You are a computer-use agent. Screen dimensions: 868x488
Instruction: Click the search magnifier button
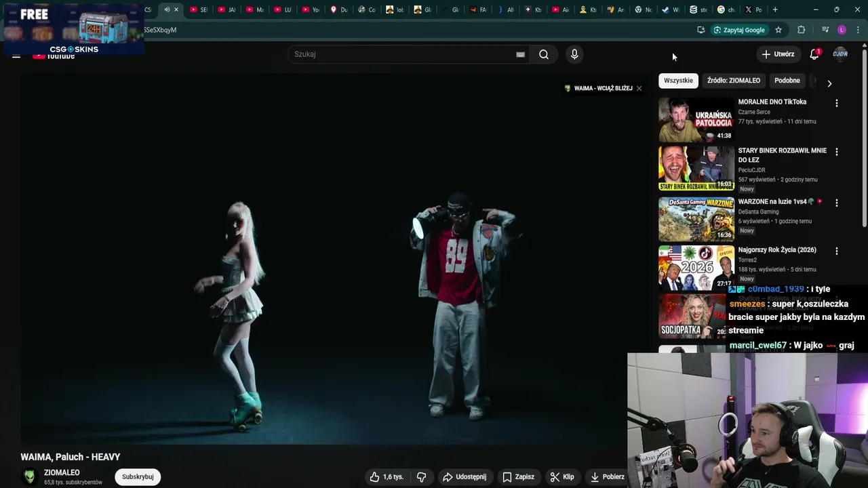tap(544, 54)
